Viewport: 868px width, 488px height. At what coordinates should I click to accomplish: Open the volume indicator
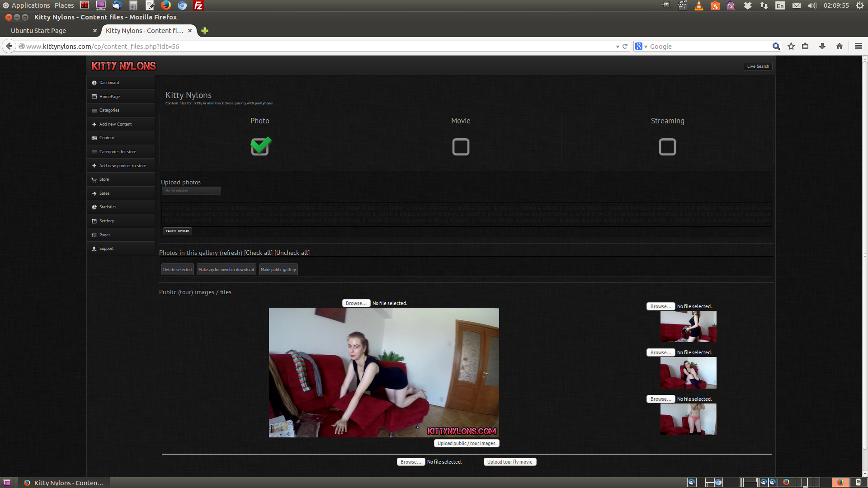click(x=812, y=5)
